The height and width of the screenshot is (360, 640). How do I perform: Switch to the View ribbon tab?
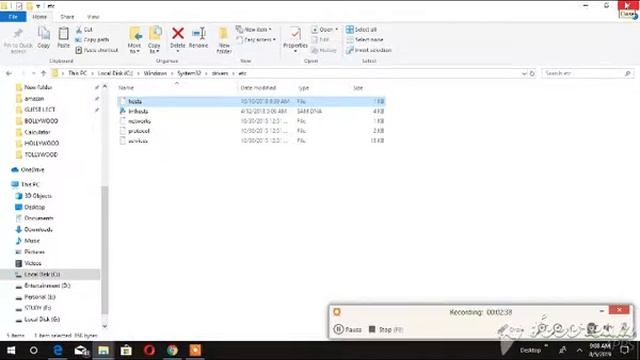(x=93, y=17)
